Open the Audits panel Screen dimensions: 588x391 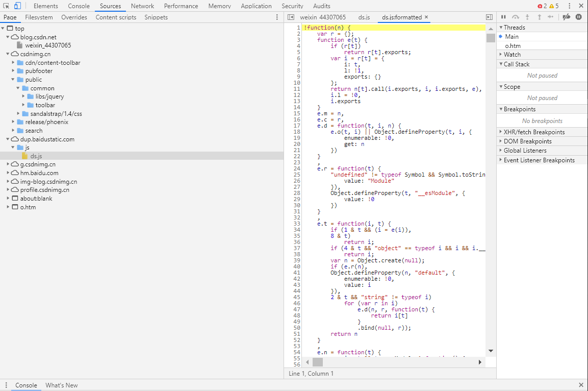[322, 6]
